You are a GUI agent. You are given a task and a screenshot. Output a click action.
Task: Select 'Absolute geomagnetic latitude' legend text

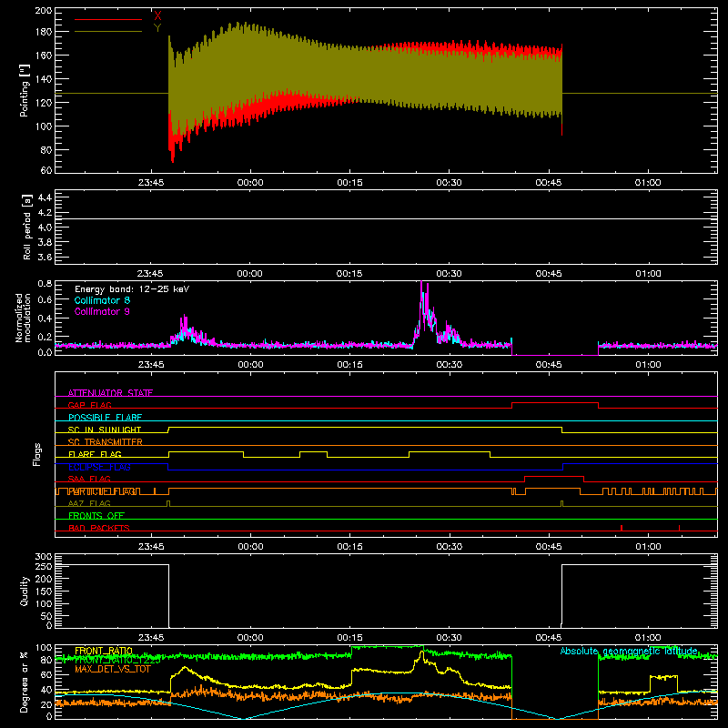coord(629,651)
